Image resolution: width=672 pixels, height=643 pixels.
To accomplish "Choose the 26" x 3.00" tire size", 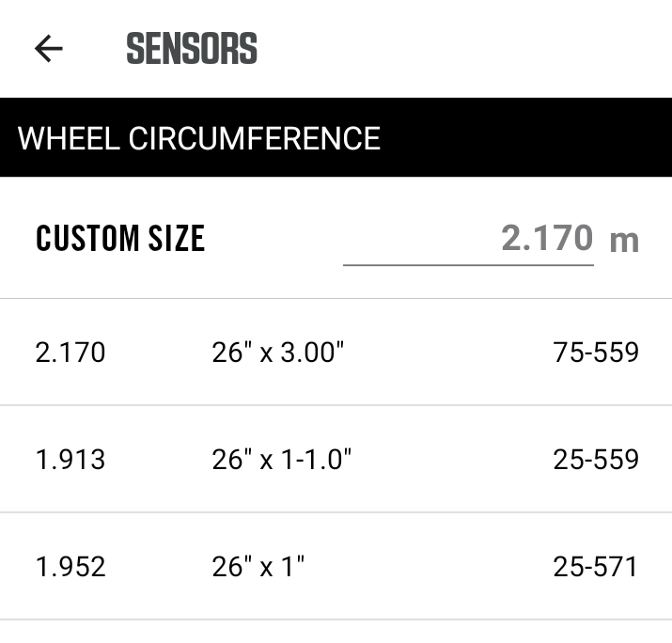I will pos(278,353).
